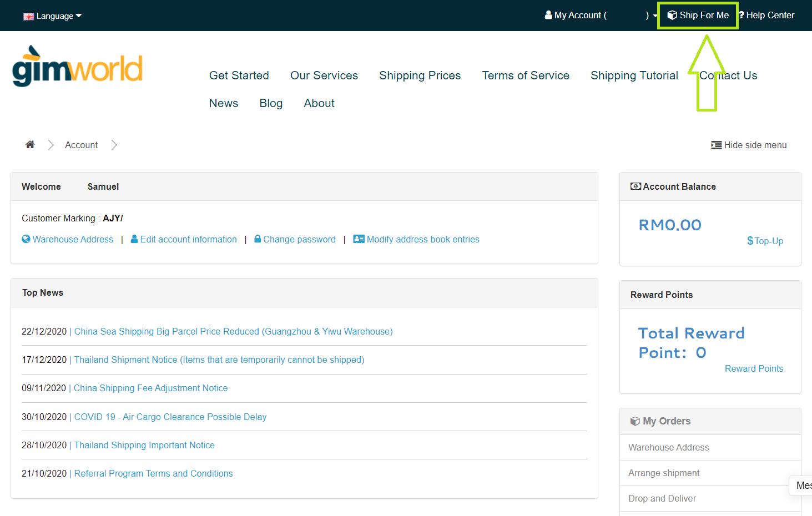Click the Top-Up link
Image resolution: width=812 pixels, height=516 pixels.
point(765,241)
